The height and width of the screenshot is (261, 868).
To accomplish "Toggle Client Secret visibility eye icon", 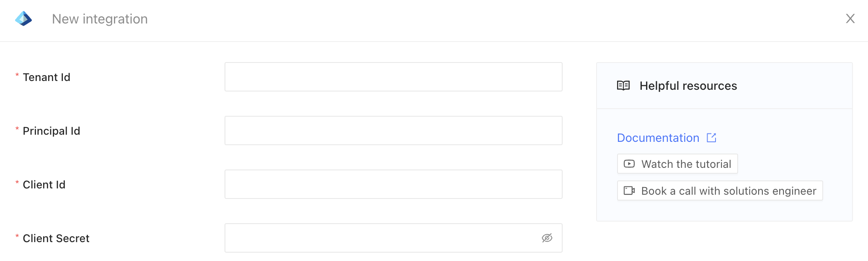I will coord(547,238).
